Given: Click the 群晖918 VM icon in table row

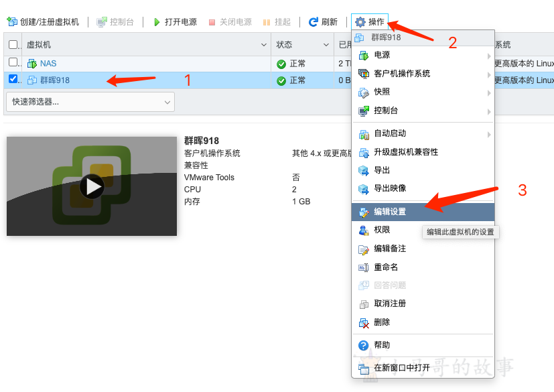Looking at the screenshot, I should pyautogui.click(x=32, y=80).
